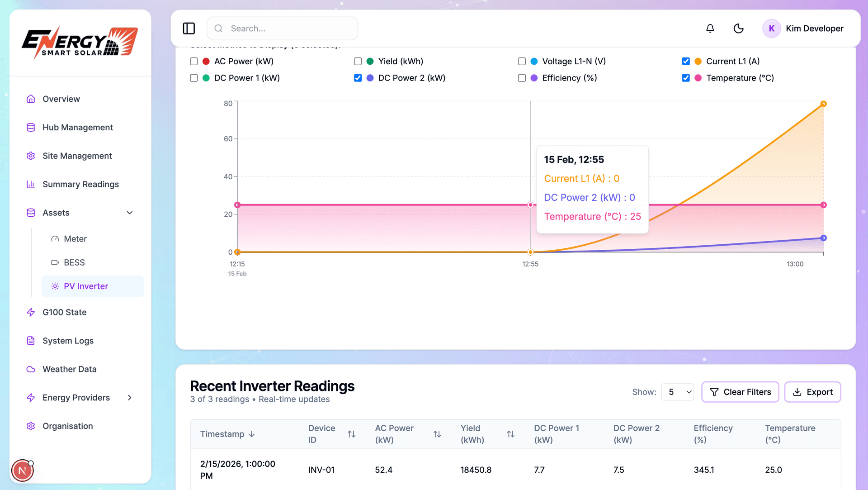Disable the DC Power 2 (kW) checkbox
868x490 pixels.
coord(358,78)
